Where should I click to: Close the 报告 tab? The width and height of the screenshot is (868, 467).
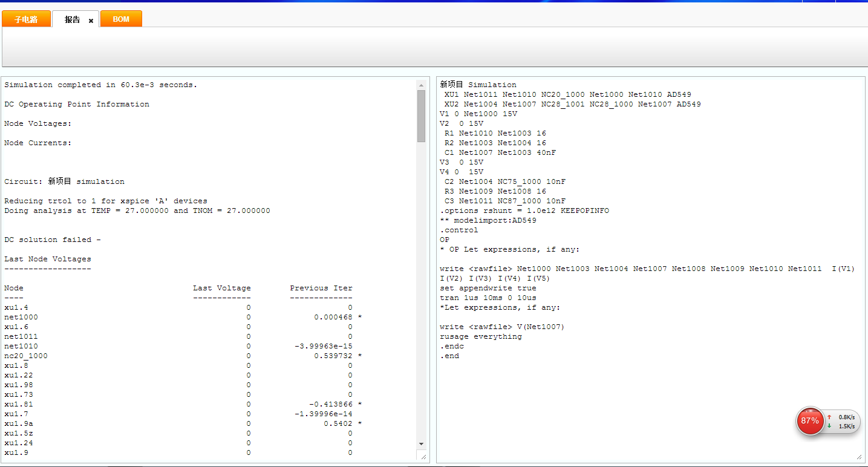click(x=91, y=21)
